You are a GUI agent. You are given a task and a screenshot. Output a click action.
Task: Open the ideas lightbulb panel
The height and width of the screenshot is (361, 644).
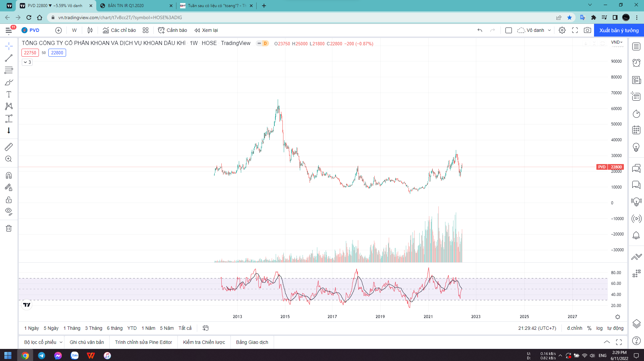pos(636,147)
